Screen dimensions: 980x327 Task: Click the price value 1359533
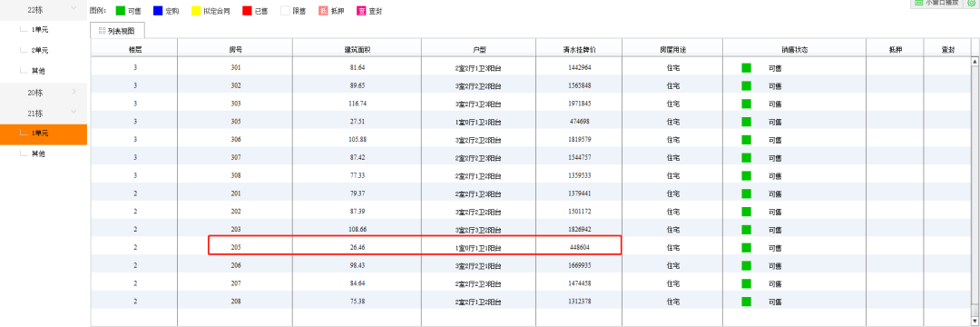pyautogui.click(x=579, y=175)
